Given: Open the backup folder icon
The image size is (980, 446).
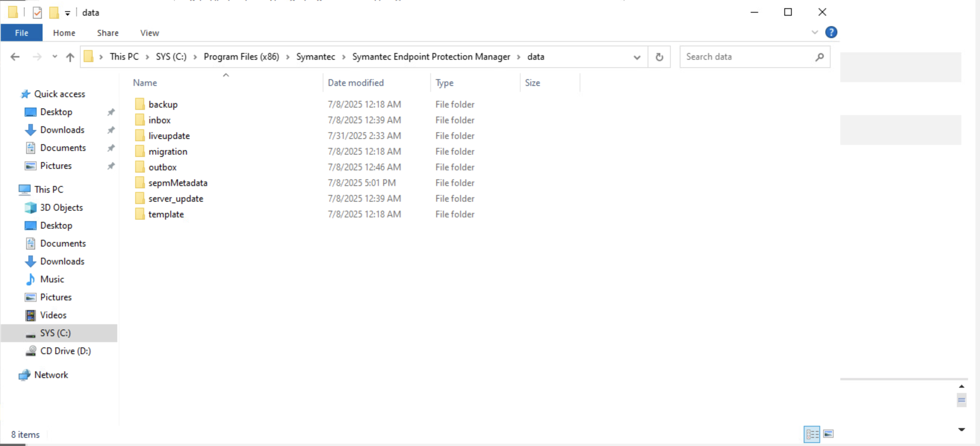Looking at the screenshot, I should [140, 104].
